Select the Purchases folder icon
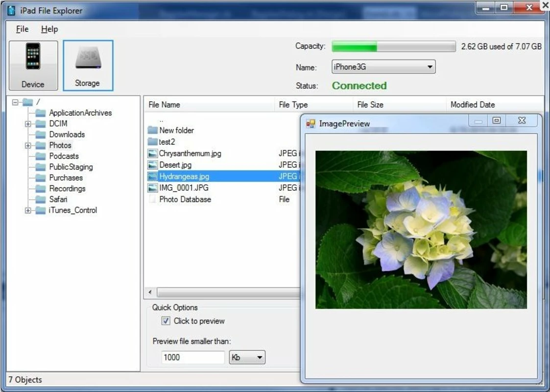This screenshot has width=550, height=392. tap(41, 178)
